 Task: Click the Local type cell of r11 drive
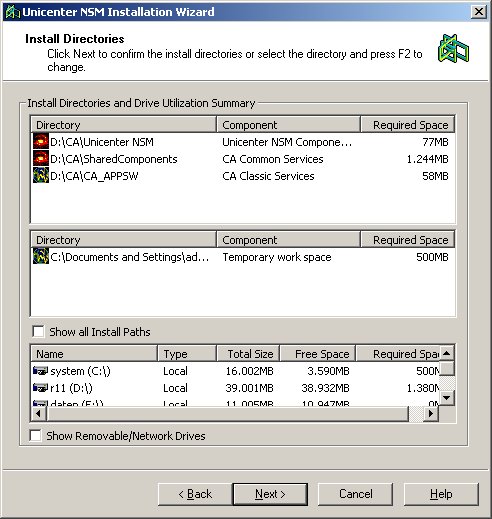(175, 388)
